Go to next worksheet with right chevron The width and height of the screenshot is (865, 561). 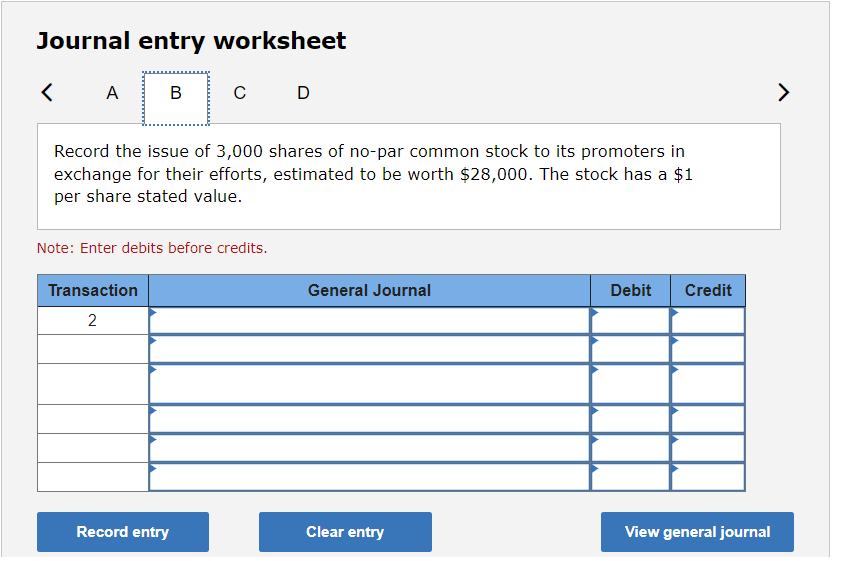pyautogui.click(x=783, y=92)
